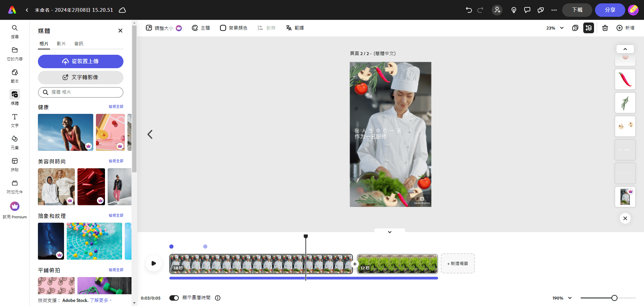This screenshot has width=644, height=306.
Task: Redo the last undone action
Action: click(x=480, y=10)
